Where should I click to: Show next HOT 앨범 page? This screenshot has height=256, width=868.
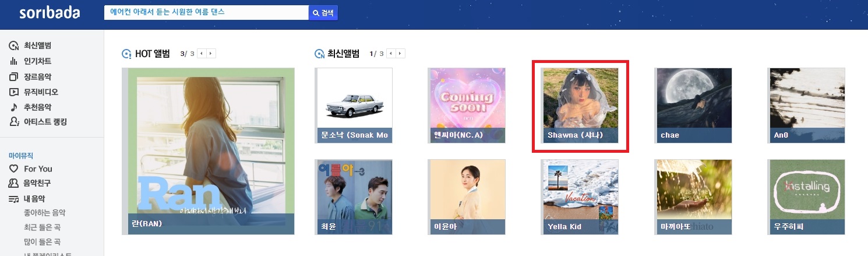(x=211, y=54)
